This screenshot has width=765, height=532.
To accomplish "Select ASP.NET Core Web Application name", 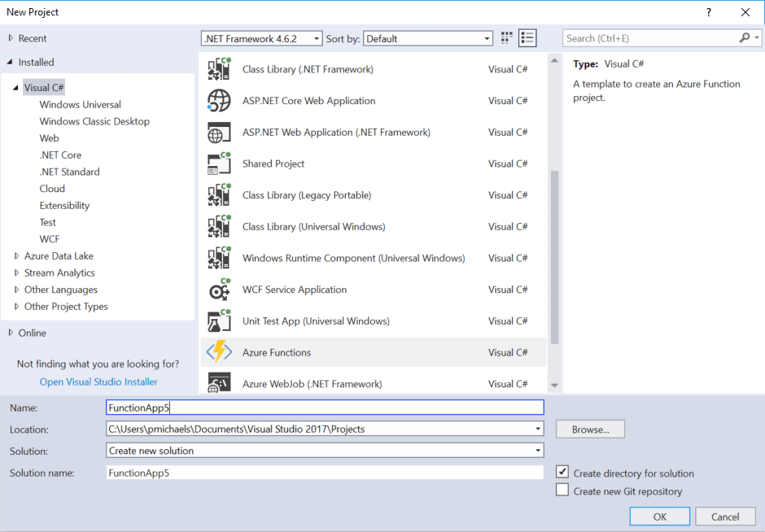I will tap(308, 101).
